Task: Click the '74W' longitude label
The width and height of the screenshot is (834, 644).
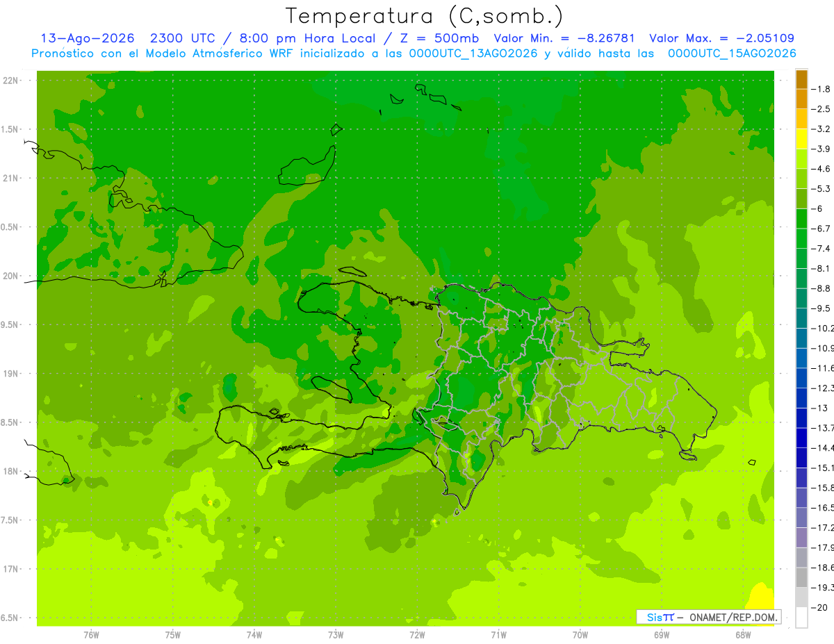Action: [254, 634]
